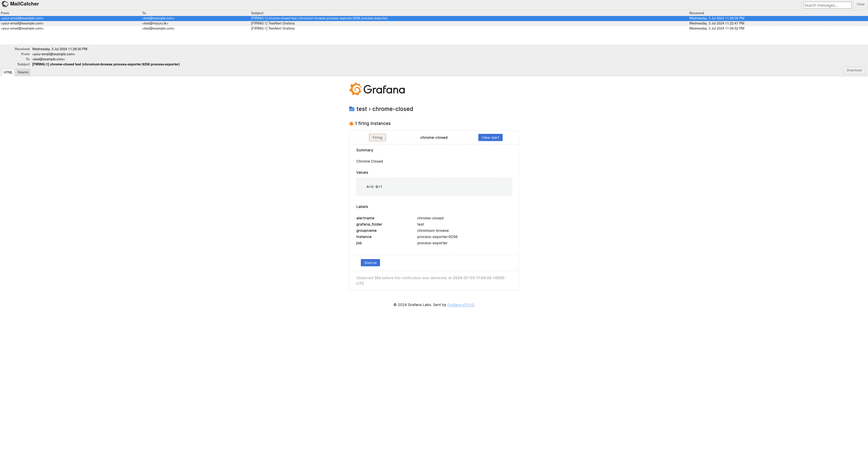Click the blue folder icon beside test
Image resolution: width=868 pixels, height=452 pixels.
(x=352, y=109)
